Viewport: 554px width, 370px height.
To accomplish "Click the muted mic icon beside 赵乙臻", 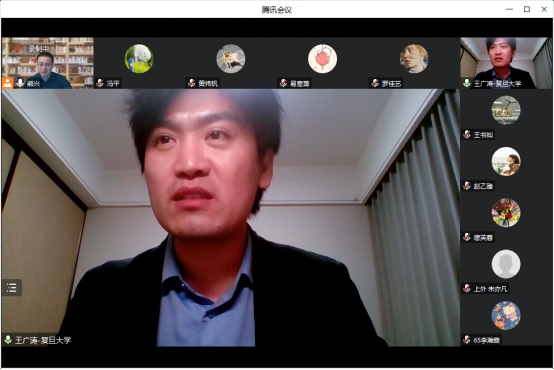I will coord(467,186).
